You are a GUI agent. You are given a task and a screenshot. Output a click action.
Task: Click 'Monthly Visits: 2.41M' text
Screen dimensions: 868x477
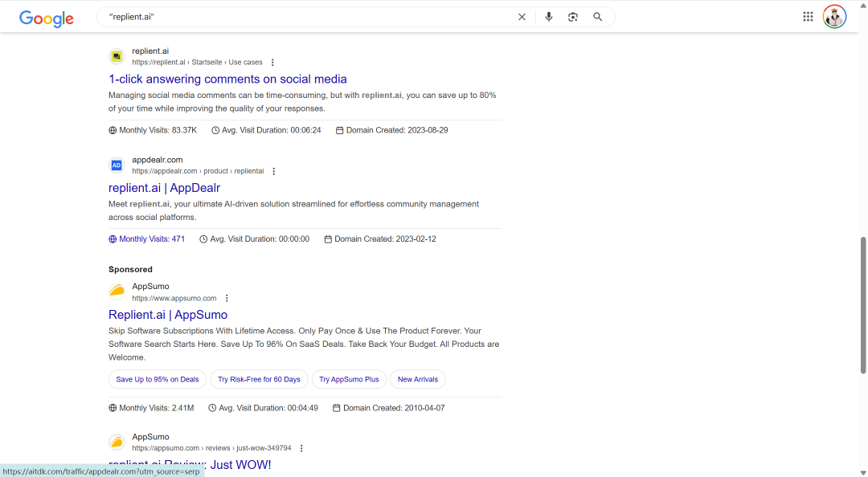(157, 408)
